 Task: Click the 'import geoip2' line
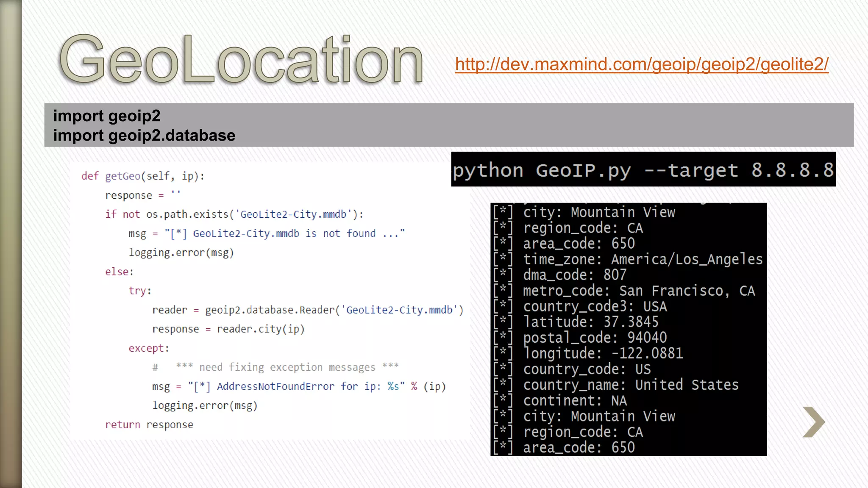coord(107,116)
